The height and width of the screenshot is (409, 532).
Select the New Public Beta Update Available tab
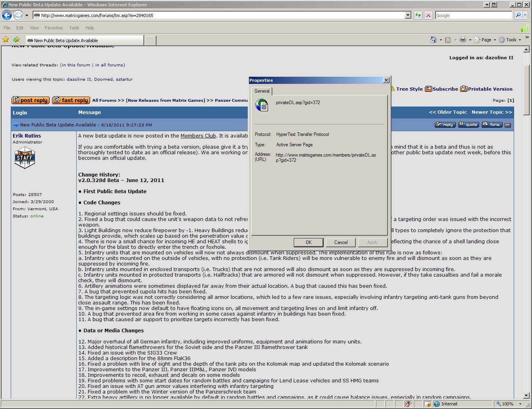point(85,40)
